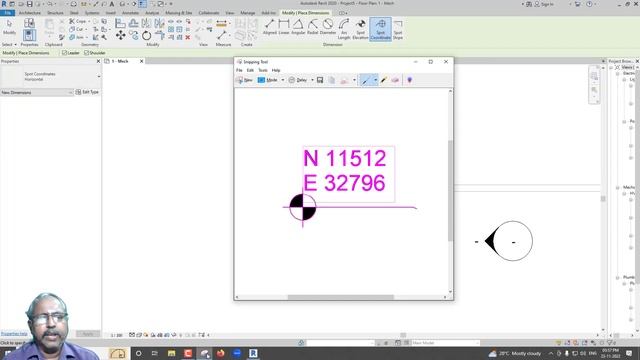Select the Highlighter in Snipping Tool
This screenshot has height=360, width=640.
[x=384, y=80]
